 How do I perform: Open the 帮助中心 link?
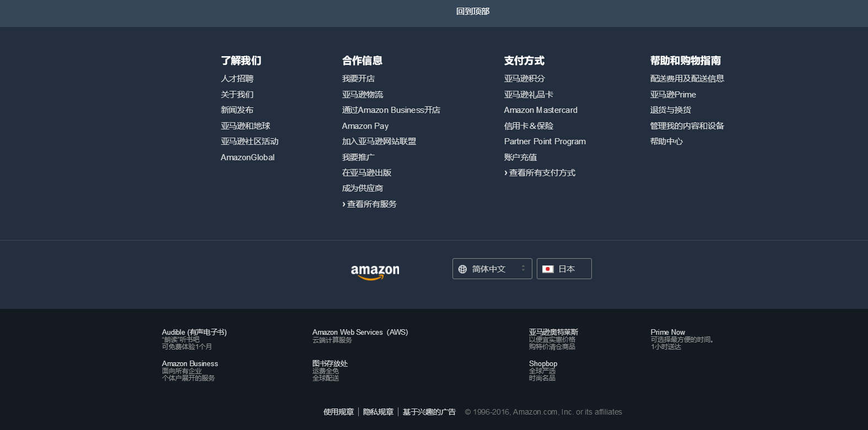point(666,141)
